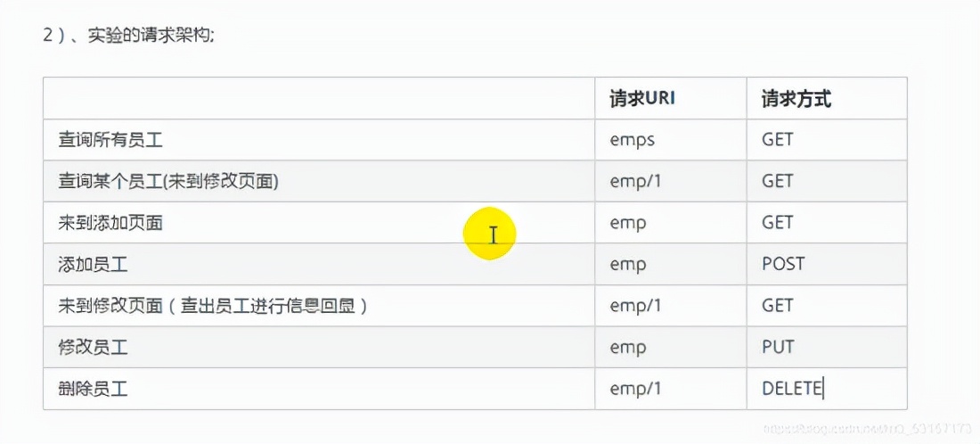Click the 请求方式 column header

[x=796, y=99]
